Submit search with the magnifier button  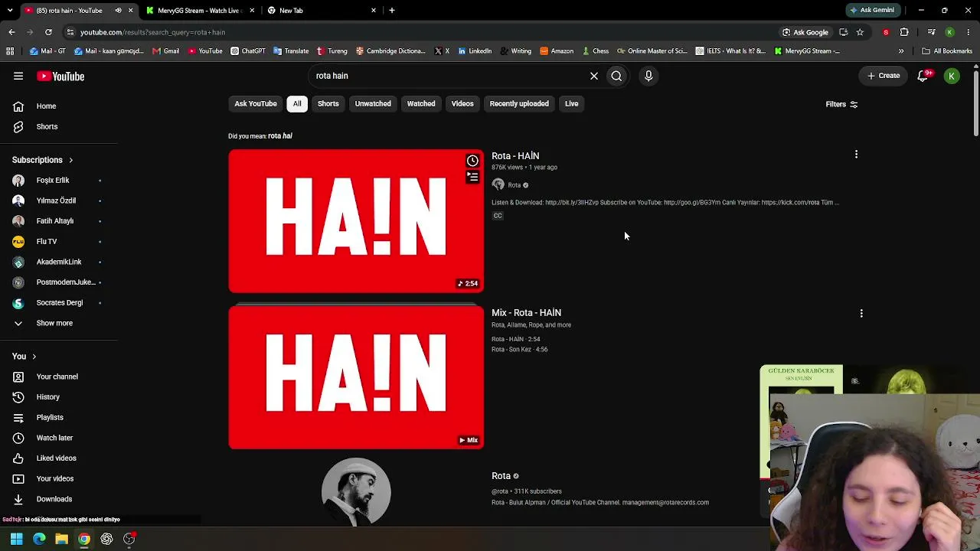(616, 76)
